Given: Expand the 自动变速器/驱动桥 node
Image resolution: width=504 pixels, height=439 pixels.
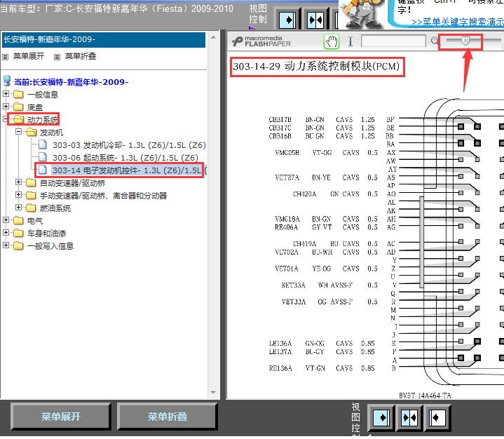Looking at the screenshot, I should point(19,182).
